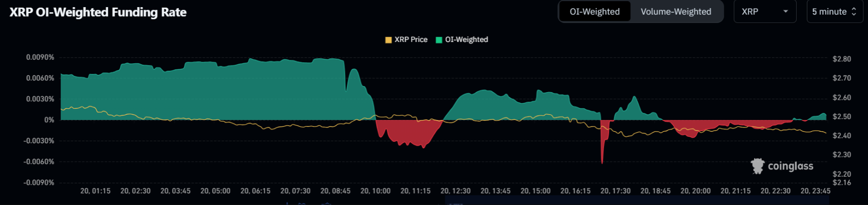Click the 20, 16:15 time label
This screenshot has height=205, width=868.
pos(575,191)
